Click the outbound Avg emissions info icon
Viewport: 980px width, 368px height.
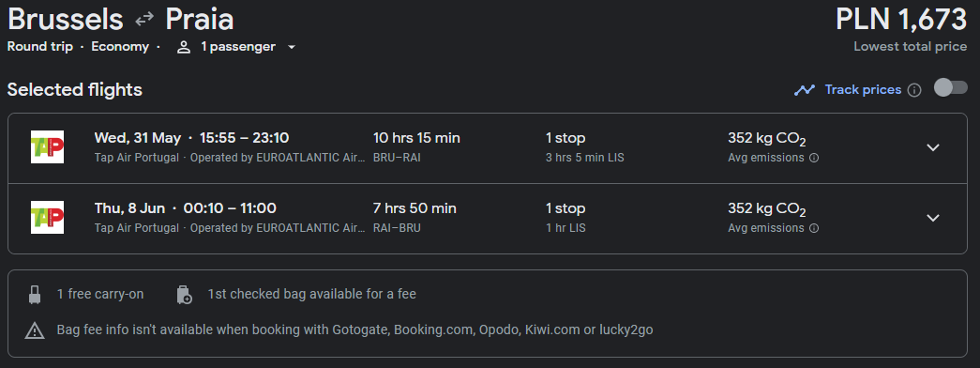pyautogui.click(x=814, y=159)
